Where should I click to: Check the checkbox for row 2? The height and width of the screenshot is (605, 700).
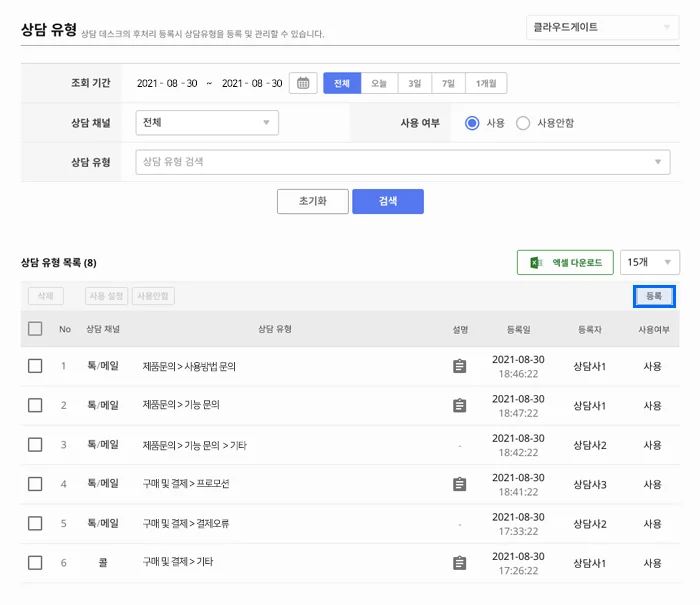coord(35,405)
